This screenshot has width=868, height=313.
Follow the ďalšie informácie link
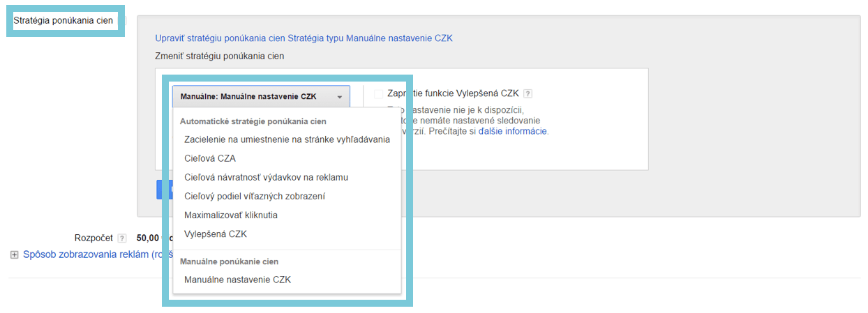click(512, 130)
